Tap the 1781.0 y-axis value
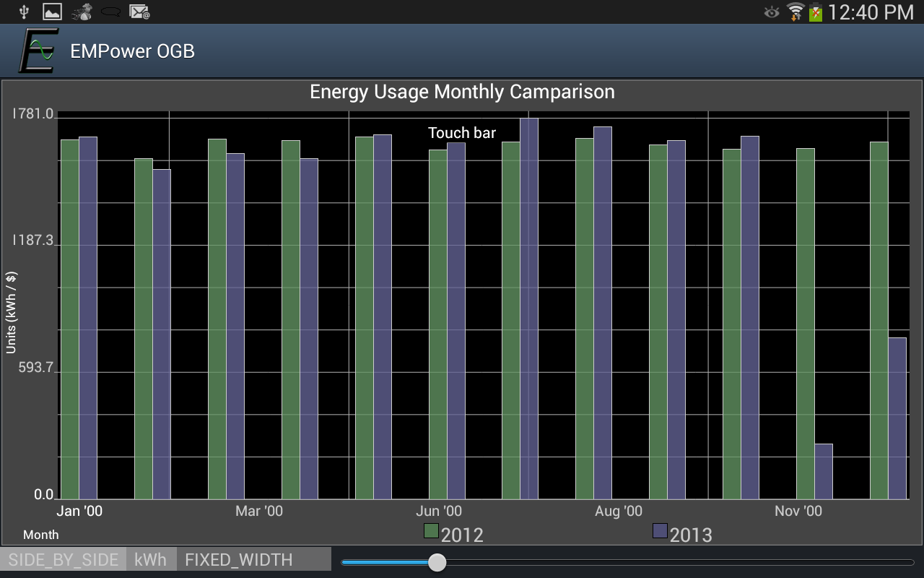This screenshot has height=578, width=924. tap(33, 113)
